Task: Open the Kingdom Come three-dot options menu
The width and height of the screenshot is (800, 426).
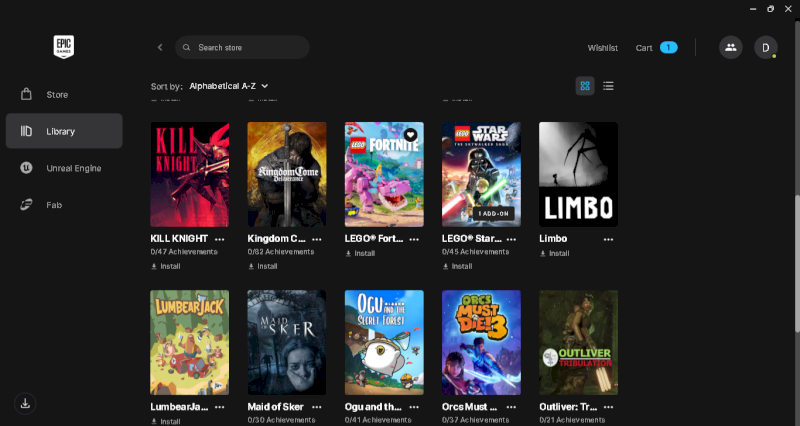Action: click(317, 239)
